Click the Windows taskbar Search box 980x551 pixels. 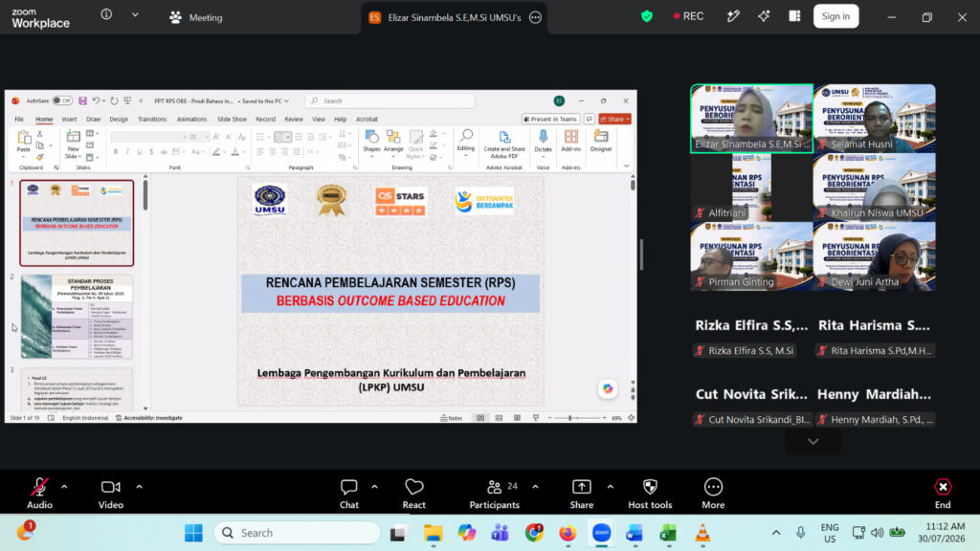click(x=297, y=533)
